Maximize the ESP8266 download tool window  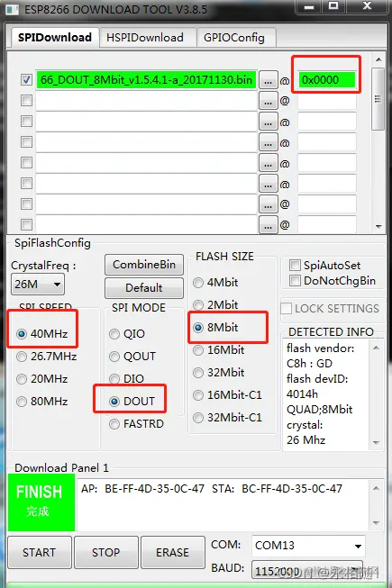(333, 6)
